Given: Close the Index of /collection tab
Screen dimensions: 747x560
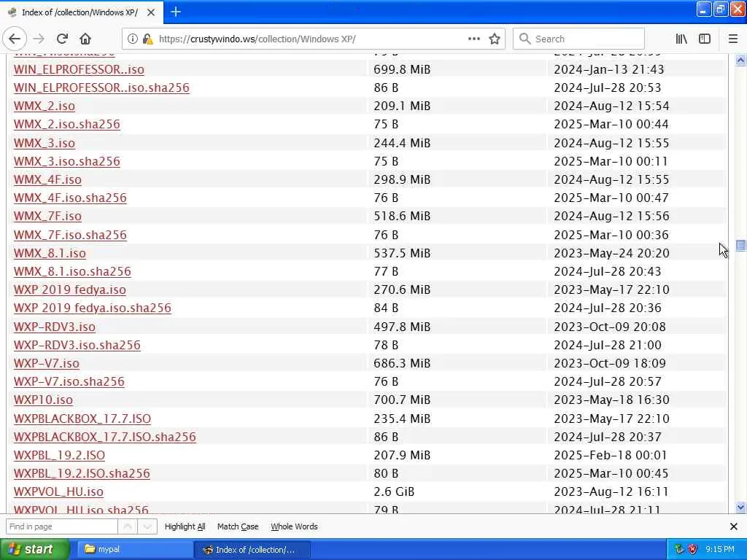Looking at the screenshot, I should (x=151, y=12).
